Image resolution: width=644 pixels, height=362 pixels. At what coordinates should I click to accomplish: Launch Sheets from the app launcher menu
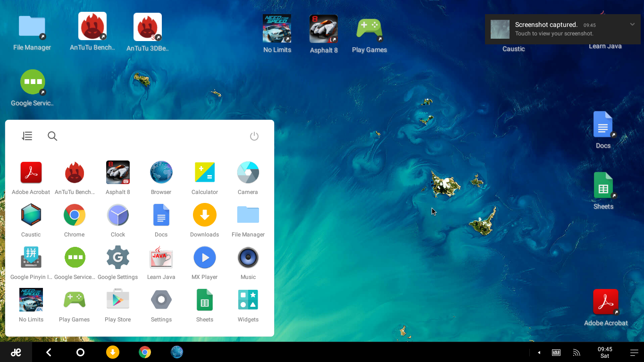coord(205,300)
